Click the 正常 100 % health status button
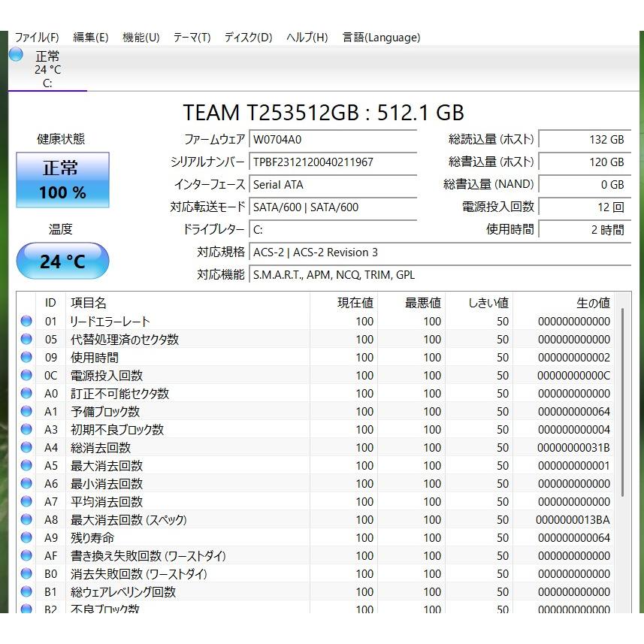644x644 pixels. coord(62,180)
